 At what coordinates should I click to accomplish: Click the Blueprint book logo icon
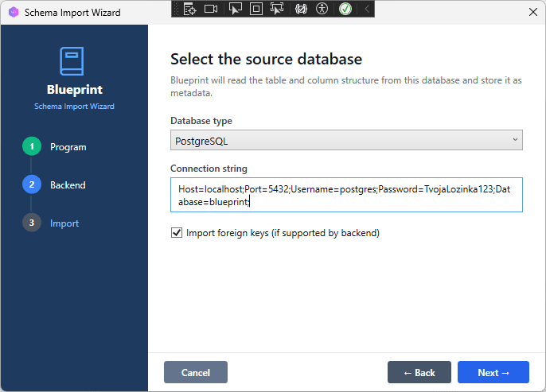[72, 61]
